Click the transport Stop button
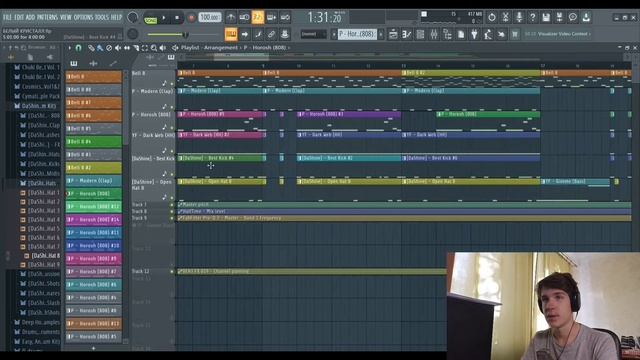640x360 pixels. 177,18
